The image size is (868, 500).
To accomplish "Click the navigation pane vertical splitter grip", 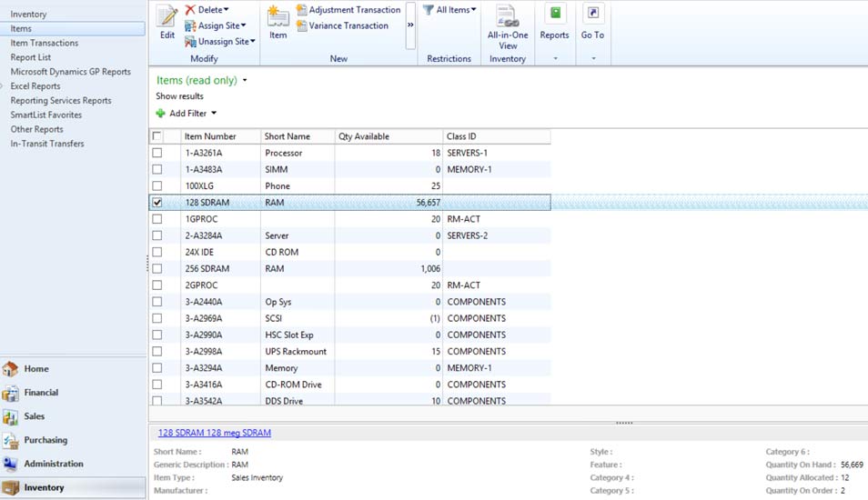I will tap(147, 264).
